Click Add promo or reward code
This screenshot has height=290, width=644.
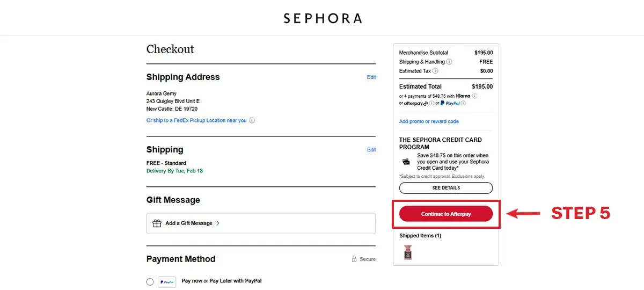tap(429, 121)
